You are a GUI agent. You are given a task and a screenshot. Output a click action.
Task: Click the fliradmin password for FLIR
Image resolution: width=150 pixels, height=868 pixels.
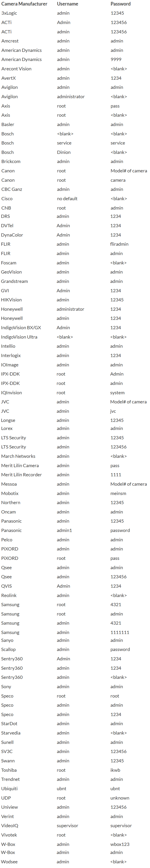[119, 244]
